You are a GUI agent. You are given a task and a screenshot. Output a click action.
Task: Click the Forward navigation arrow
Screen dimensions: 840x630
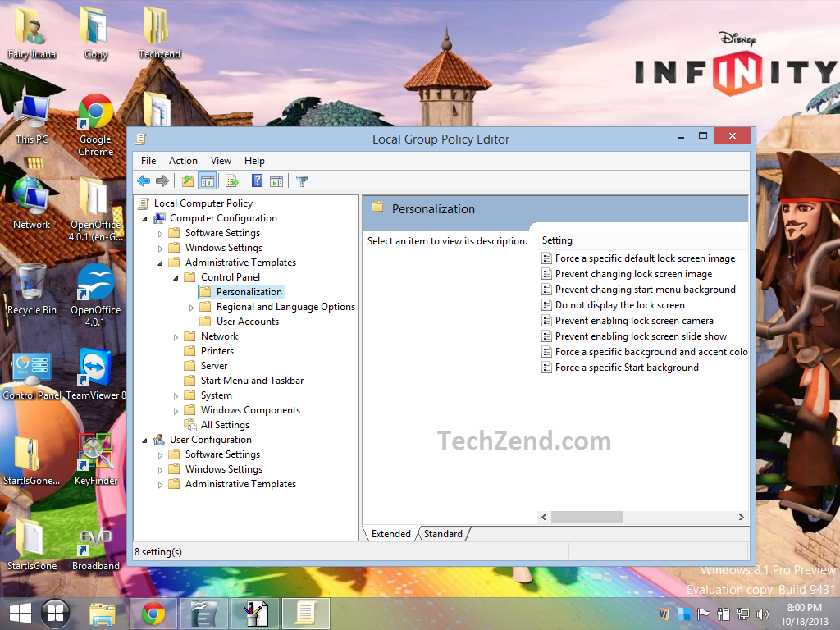click(162, 180)
